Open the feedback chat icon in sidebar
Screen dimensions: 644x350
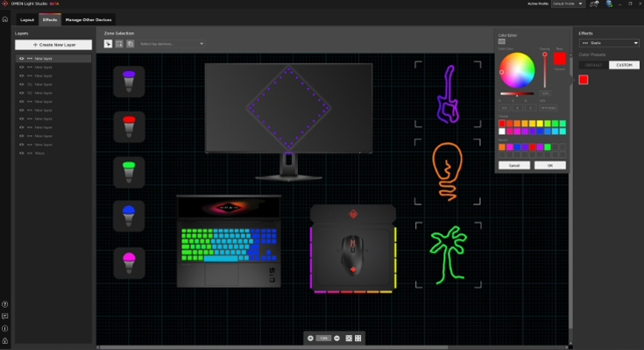(5, 317)
